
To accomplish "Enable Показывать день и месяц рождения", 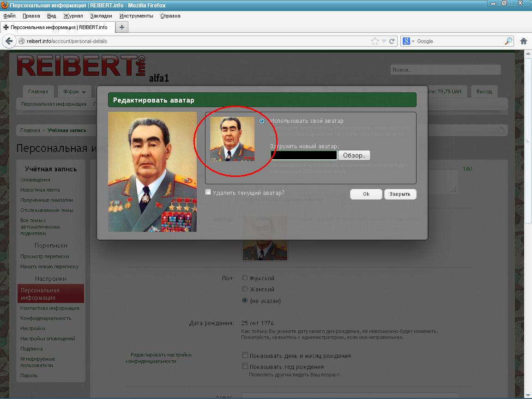I will [x=245, y=355].
